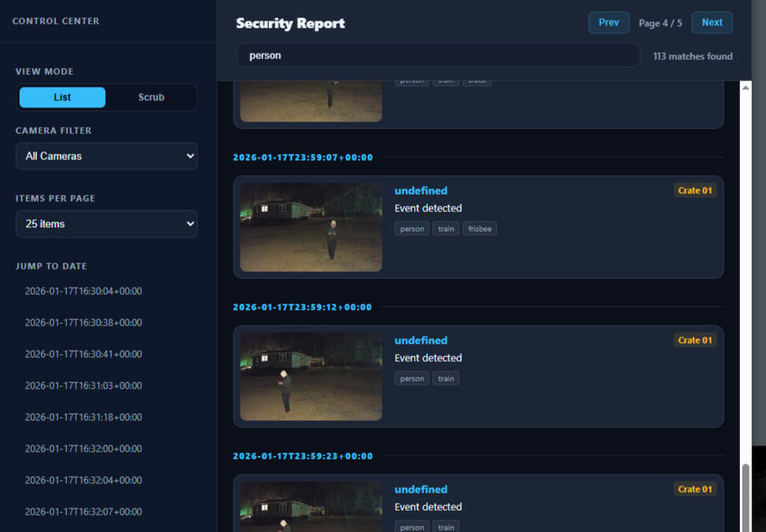Image resolution: width=766 pixels, height=532 pixels.
Task: Click the frisbee tag on the 23:59:07 event
Action: tap(479, 229)
